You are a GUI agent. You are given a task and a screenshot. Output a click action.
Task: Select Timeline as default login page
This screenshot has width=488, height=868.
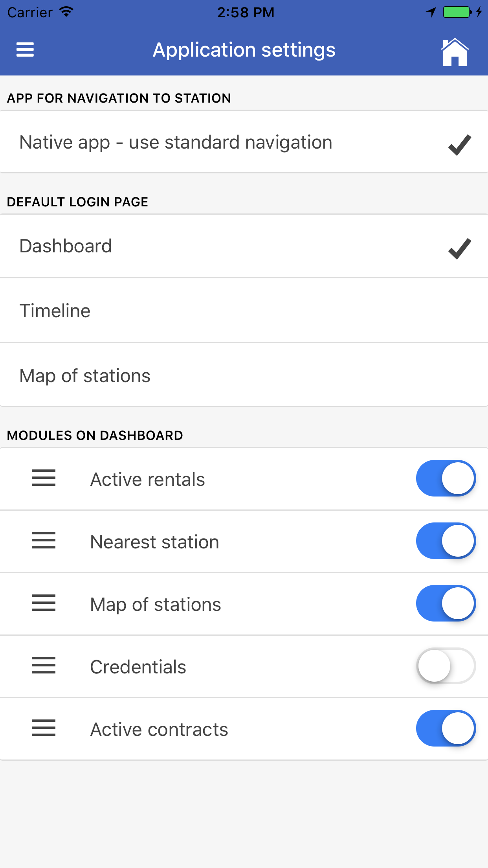click(x=244, y=311)
